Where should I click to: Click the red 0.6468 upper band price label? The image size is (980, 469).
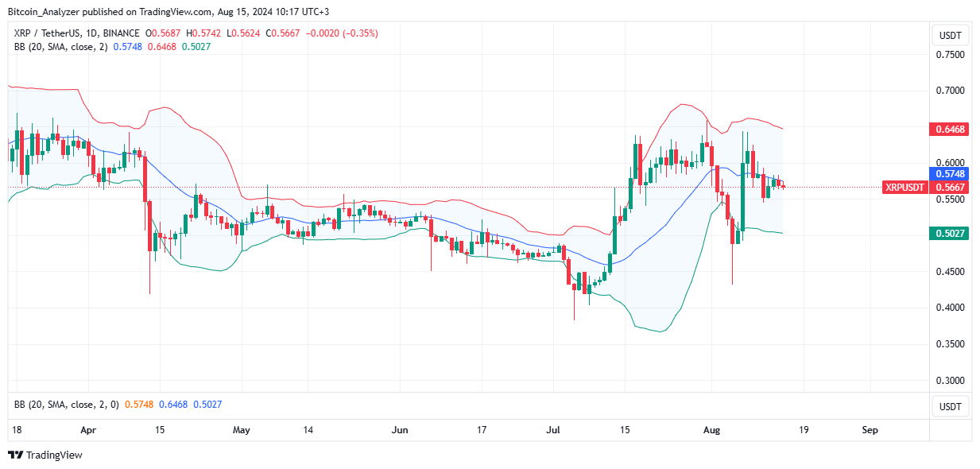[x=949, y=129]
